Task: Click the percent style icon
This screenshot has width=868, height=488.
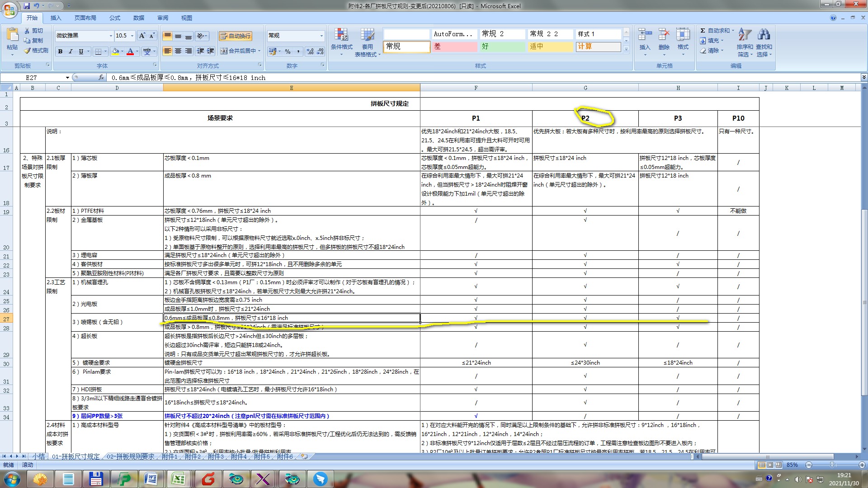Action: [288, 52]
